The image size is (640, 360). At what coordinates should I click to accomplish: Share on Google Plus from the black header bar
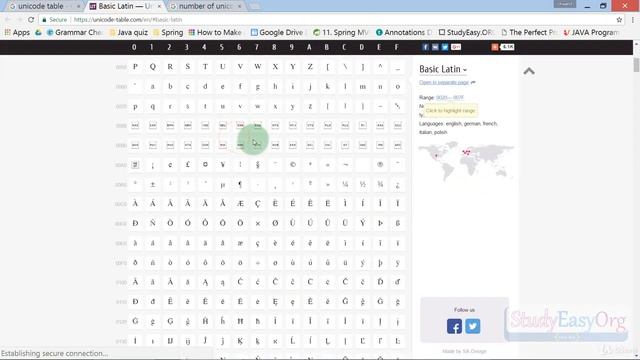click(x=456, y=47)
